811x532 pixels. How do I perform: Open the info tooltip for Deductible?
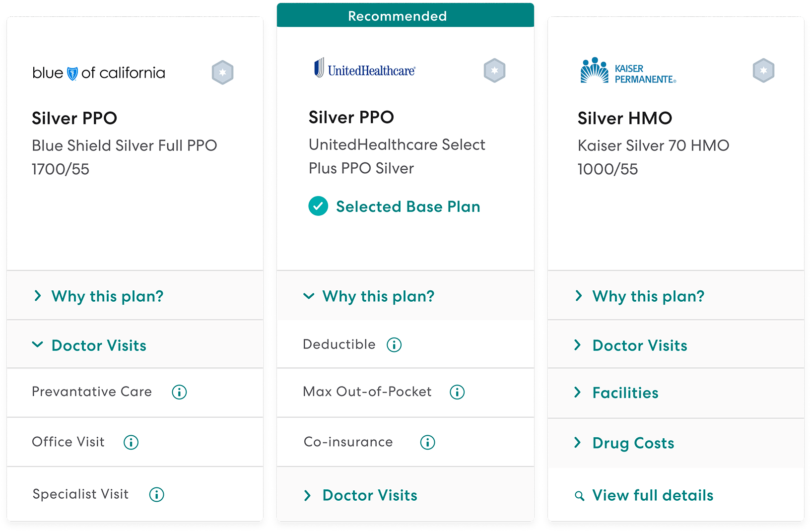pos(394,344)
